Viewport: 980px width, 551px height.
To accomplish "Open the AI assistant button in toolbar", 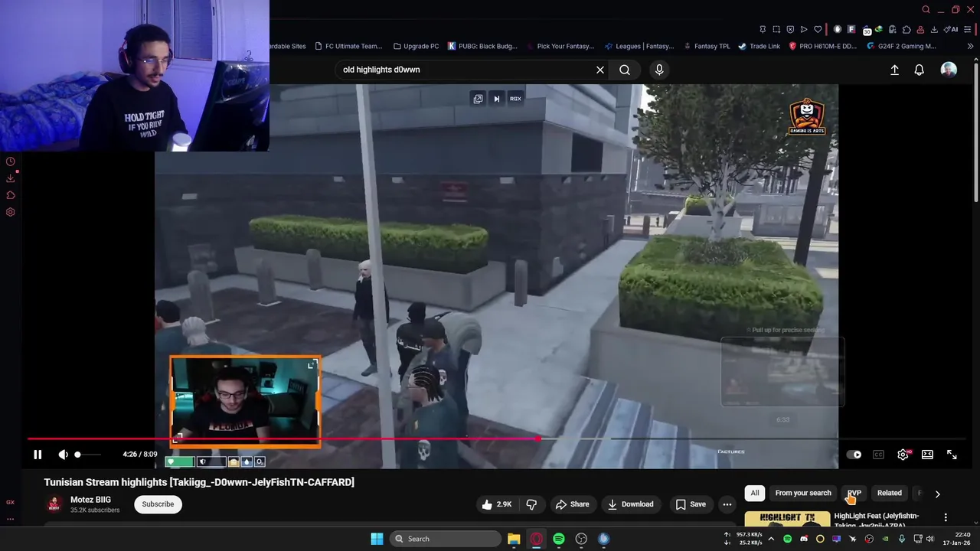I will pos(951,29).
